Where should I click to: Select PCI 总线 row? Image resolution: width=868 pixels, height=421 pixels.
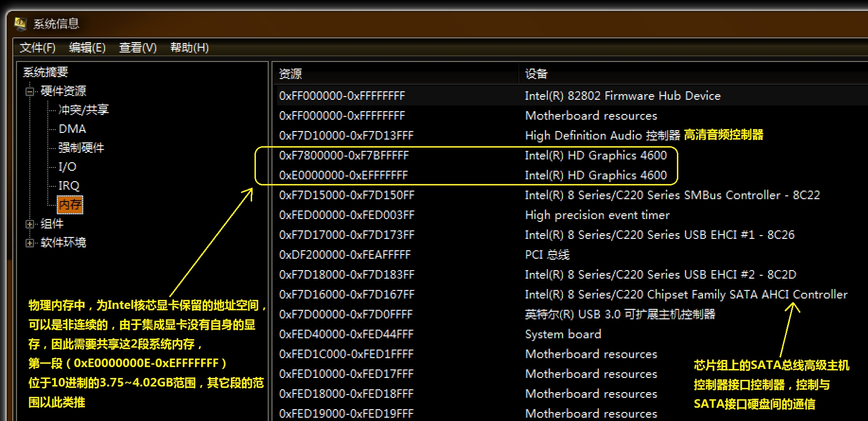[x=571, y=255]
